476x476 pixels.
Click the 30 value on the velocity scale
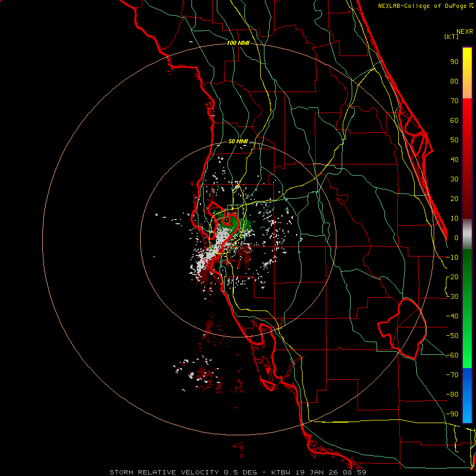(x=454, y=179)
